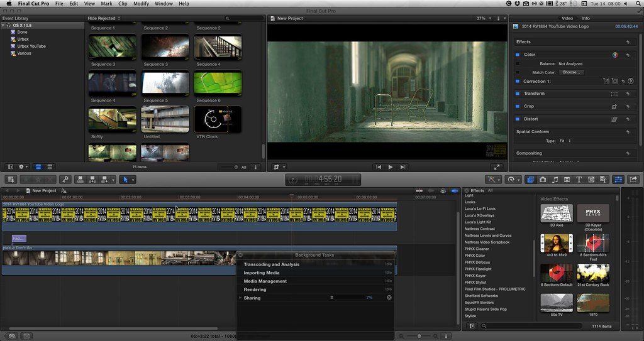Open the viewer 37% zoom dropdown
The image size is (644, 341).
click(484, 18)
